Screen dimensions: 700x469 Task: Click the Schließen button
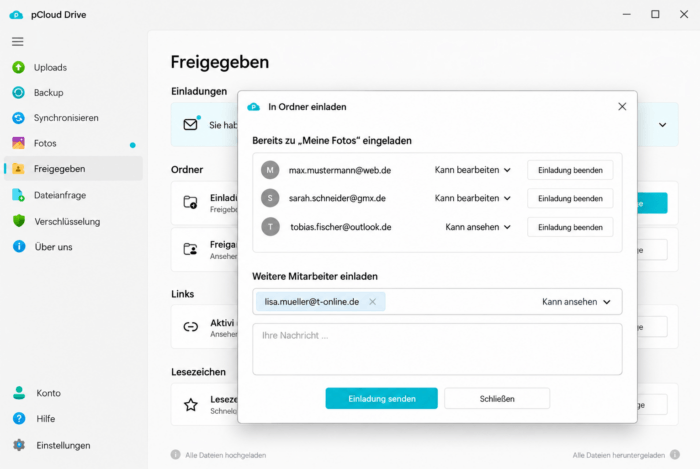[x=497, y=398]
